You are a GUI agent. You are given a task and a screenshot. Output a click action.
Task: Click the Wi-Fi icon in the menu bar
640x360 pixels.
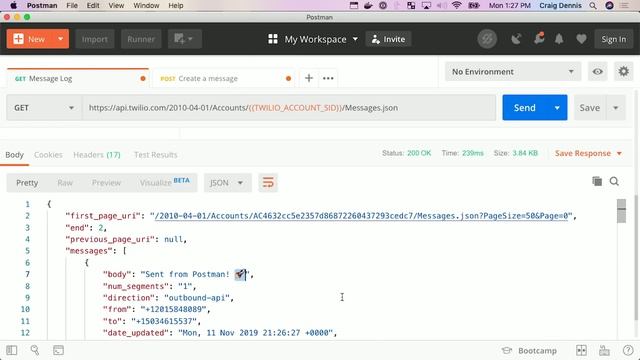coord(457,5)
